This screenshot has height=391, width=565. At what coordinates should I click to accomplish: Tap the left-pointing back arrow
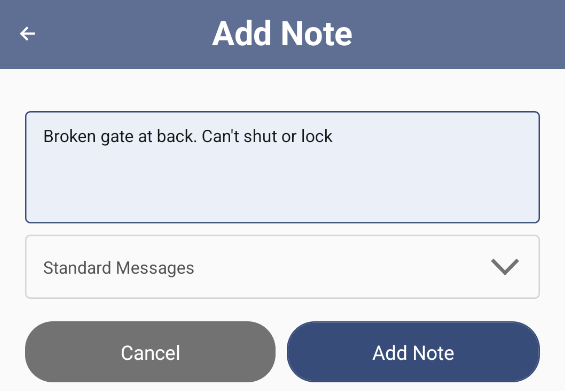27,34
